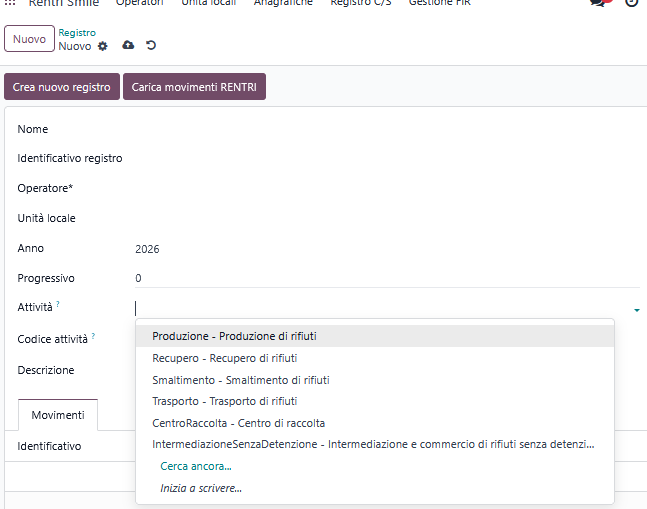Show help tooltip next to Attività
647x509 pixels.
coord(58,304)
